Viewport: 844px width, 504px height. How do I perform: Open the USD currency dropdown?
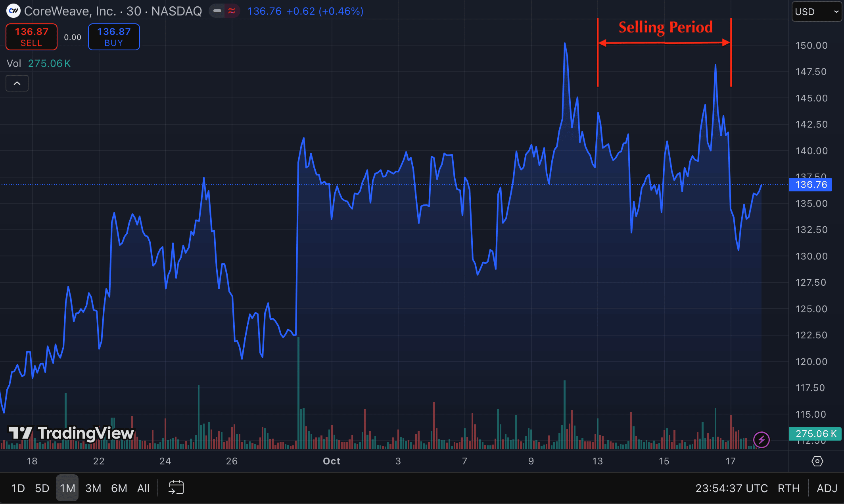[x=816, y=12]
